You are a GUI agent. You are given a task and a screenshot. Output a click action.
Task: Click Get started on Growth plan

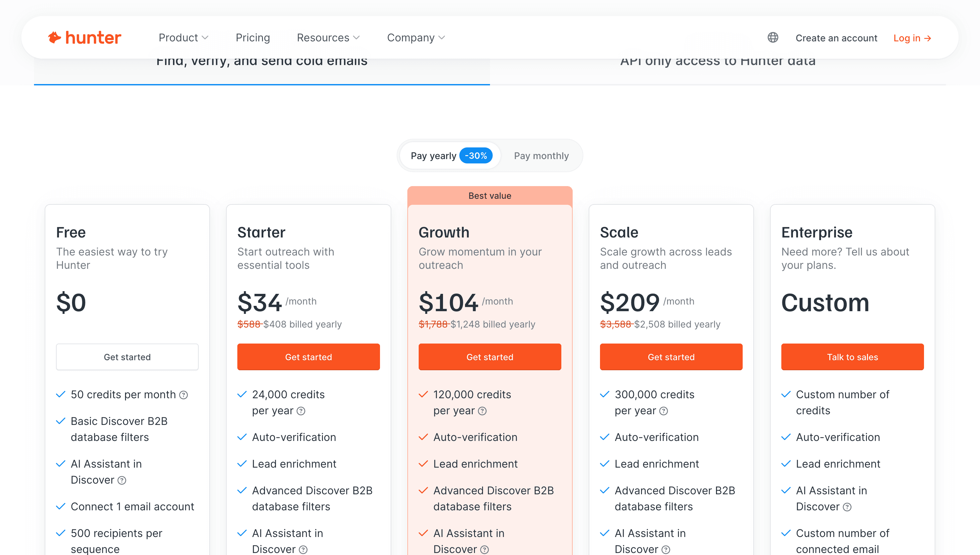click(x=489, y=357)
